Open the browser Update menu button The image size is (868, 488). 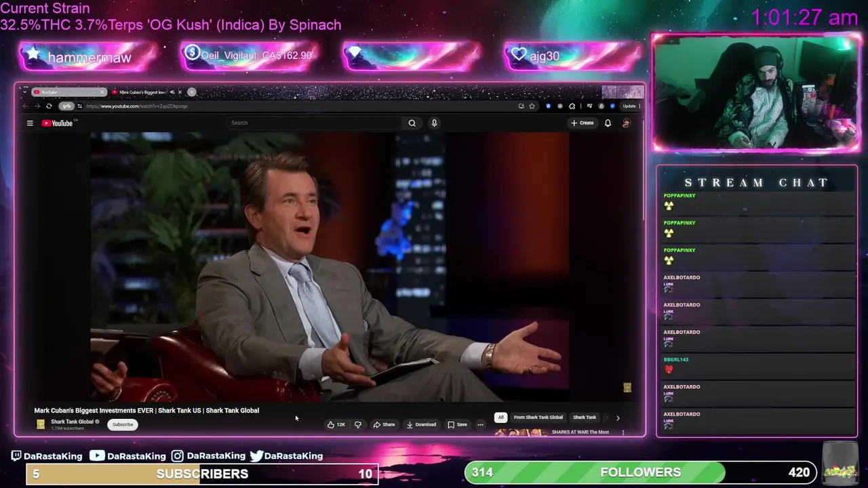(x=631, y=106)
